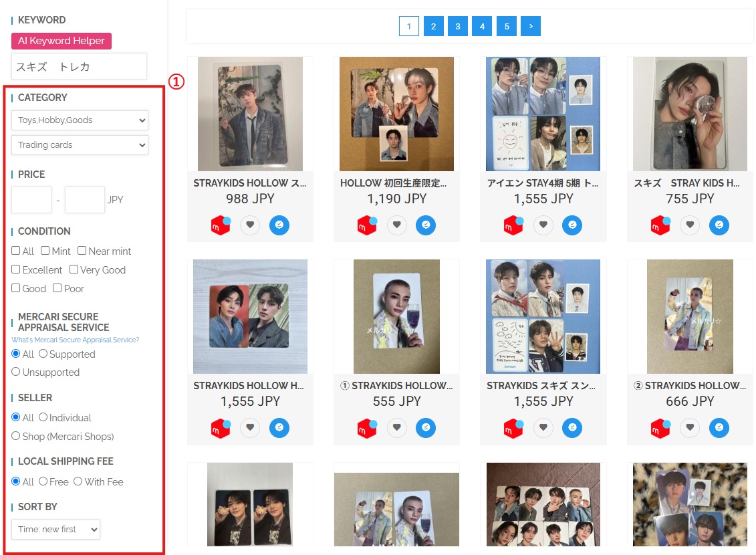Select the Individual seller radio button
This screenshot has width=756, height=555.
43,417
